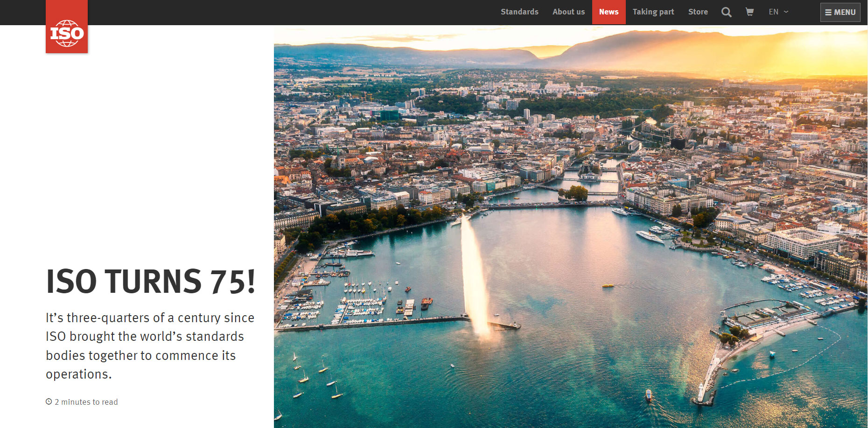Open the MENU hamburger button

pos(840,13)
